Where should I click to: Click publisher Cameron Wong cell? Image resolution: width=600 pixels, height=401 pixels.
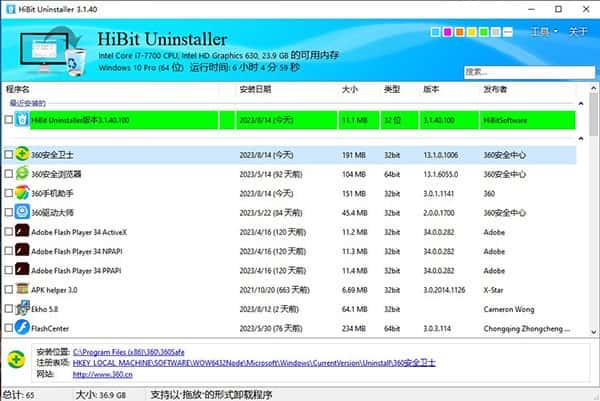(509, 309)
